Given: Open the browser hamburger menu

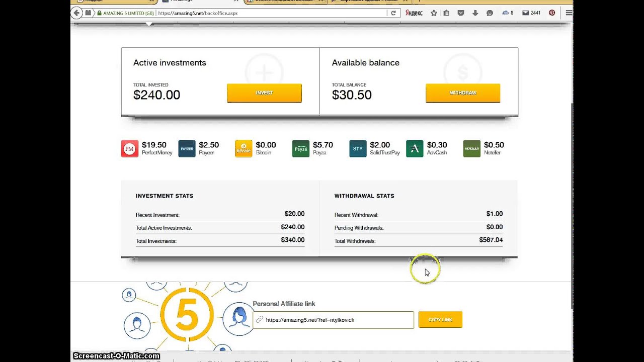Looking at the screenshot, I should click(x=569, y=13).
